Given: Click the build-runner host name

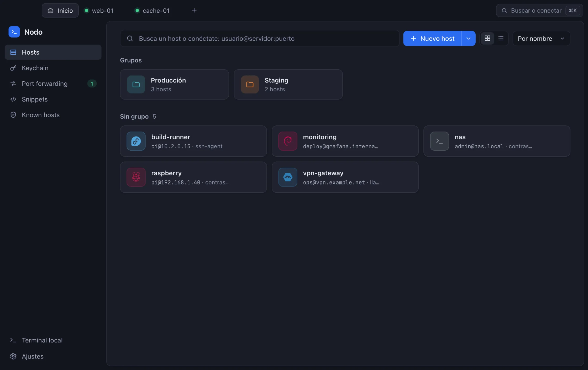Looking at the screenshot, I should [171, 137].
